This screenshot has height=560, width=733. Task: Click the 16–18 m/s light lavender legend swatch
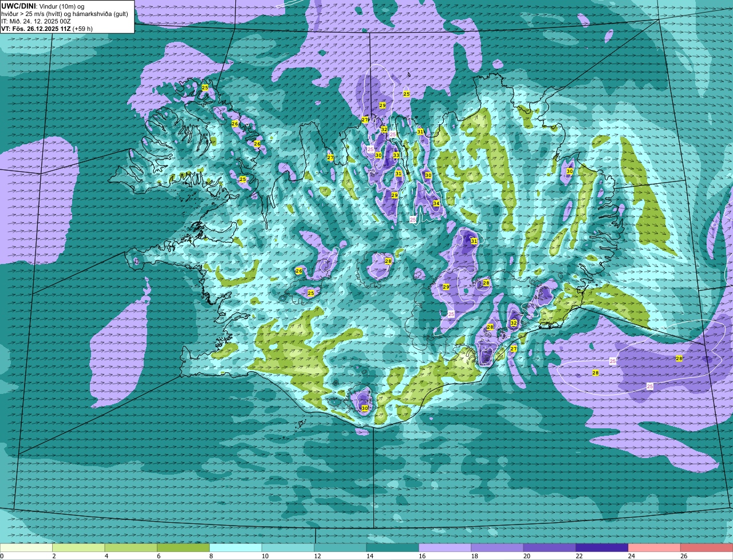(x=445, y=547)
